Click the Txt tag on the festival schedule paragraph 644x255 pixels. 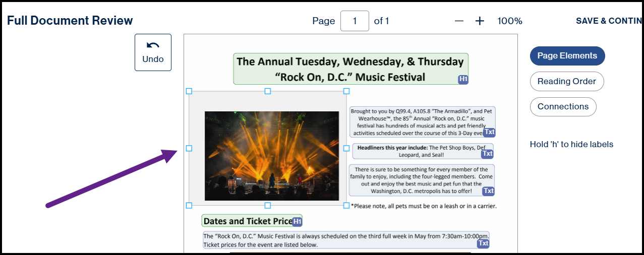pyautogui.click(x=483, y=244)
